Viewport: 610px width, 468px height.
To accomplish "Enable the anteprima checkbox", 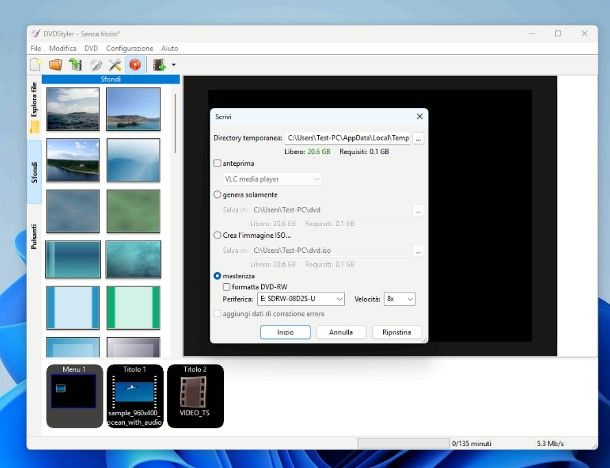I will pos(218,163).
